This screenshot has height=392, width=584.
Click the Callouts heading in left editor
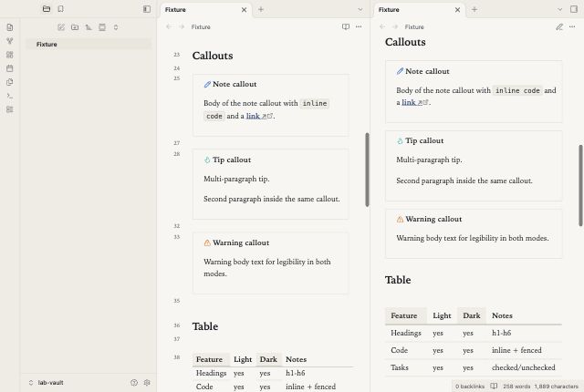(x=213, y=56)
